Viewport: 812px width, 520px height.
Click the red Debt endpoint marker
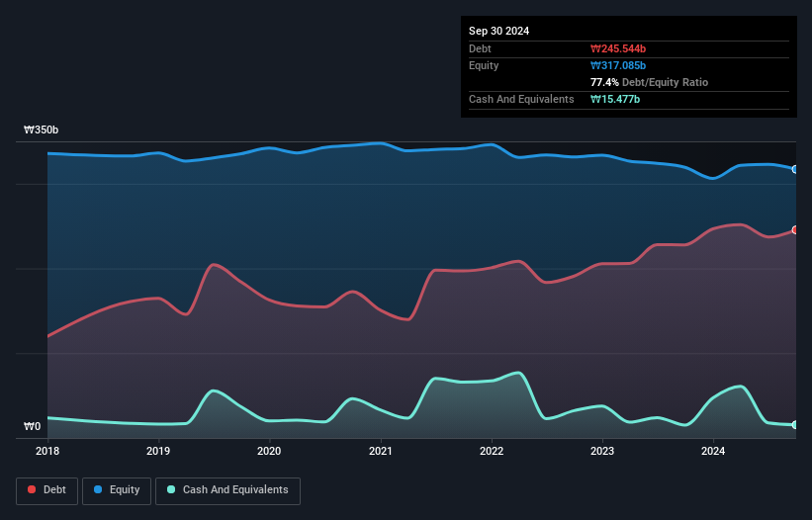(795, 229)
